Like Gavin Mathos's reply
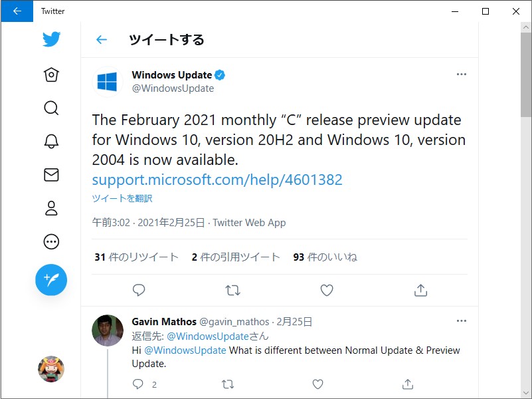Screen dimensions: 532x399 (x=317, y=384)
